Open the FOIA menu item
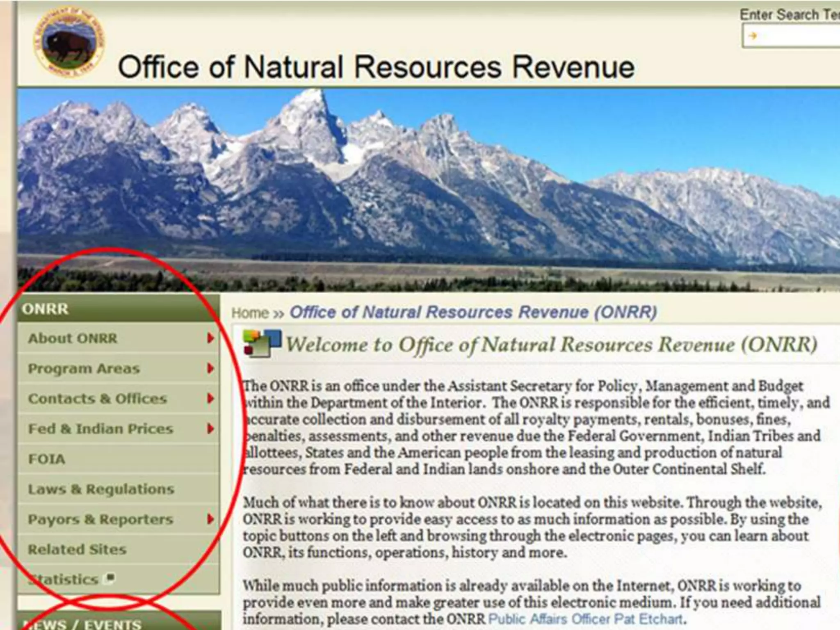 coord(46,459)
